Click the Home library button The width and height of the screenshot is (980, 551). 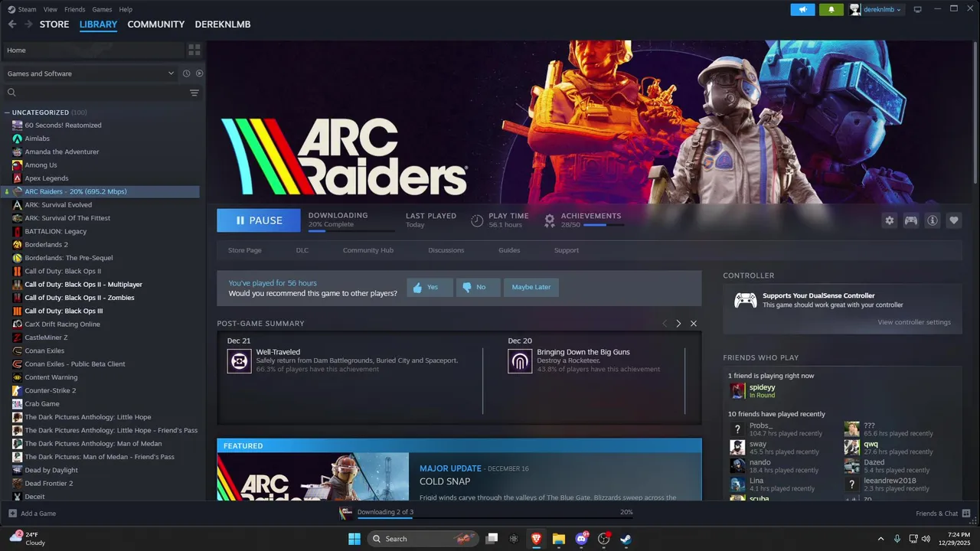[93, 50]
